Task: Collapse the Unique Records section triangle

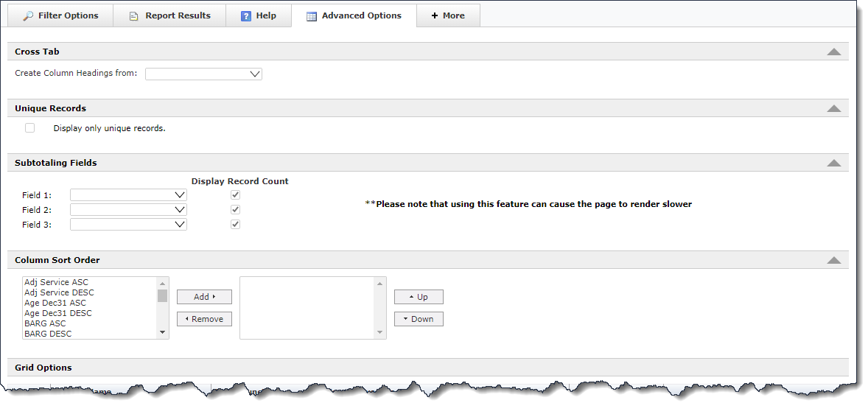Action: click(x=833, y=108)
